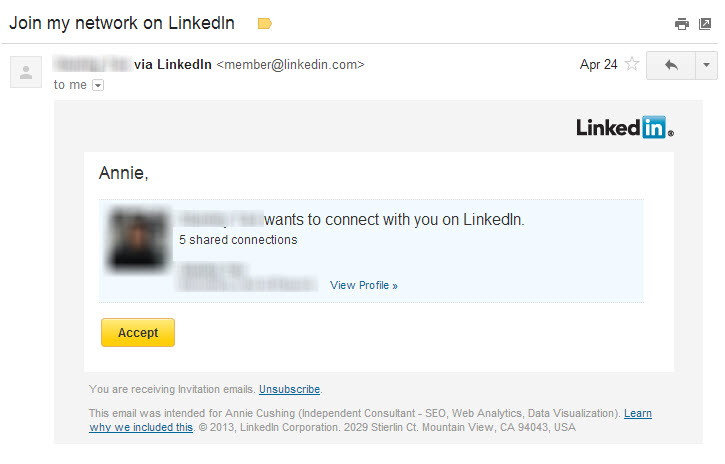Image resolution: width=725 pixels, height=464 pixels.
Task: Expand recipient details next to "to me"
Action: coord(98,86)
